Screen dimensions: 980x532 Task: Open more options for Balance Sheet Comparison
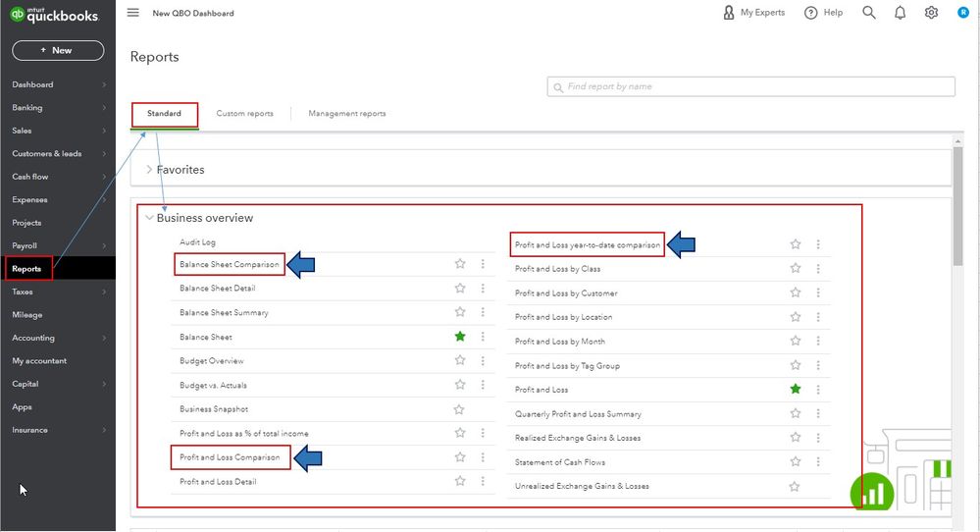click(x=483, y=264)
